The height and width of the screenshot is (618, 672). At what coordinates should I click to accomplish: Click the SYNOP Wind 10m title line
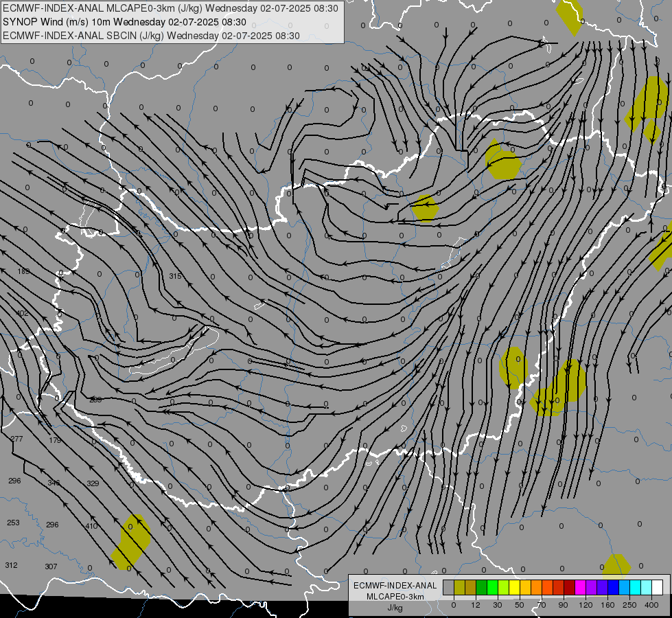coord(124,22)
